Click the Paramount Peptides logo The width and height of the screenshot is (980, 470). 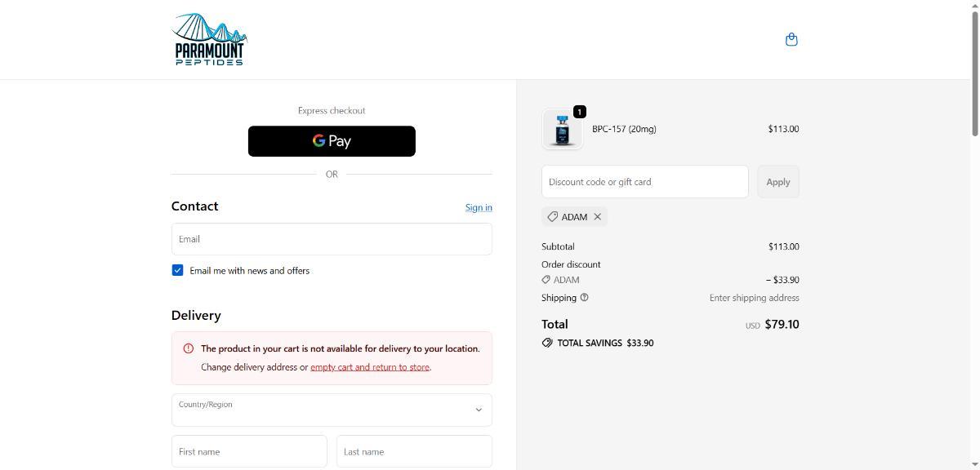point(209,39)
